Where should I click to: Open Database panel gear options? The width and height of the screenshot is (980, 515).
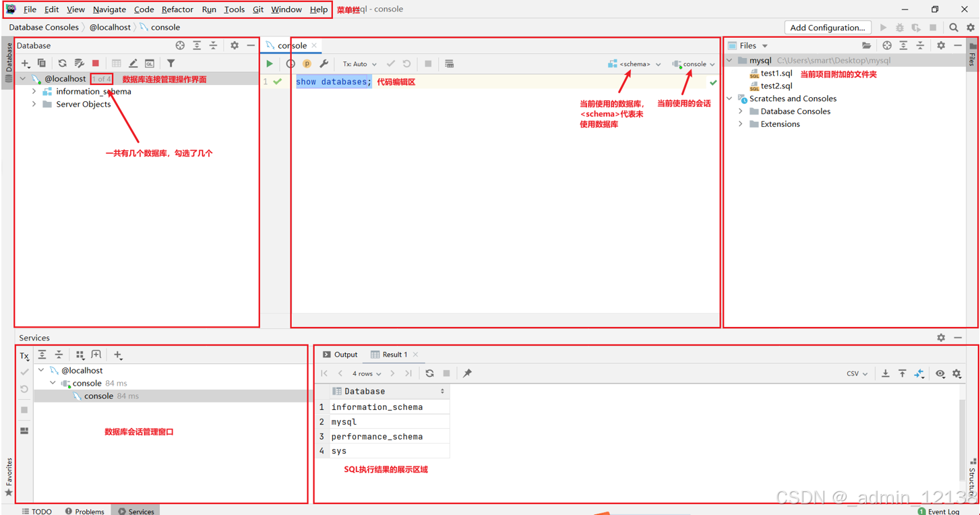point(235,45)
